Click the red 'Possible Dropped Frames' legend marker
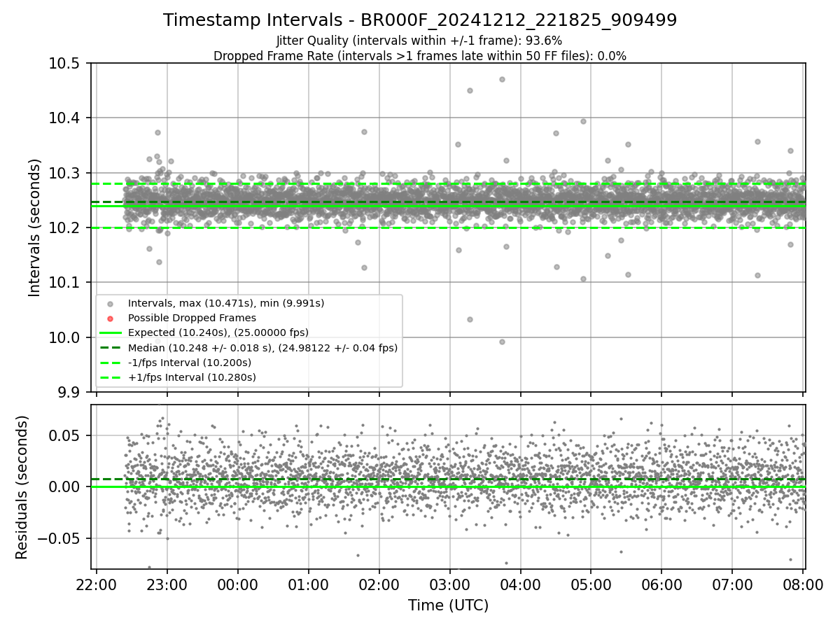Image resolution: width=840 pixels, height=630 pixels. pos(109,318)
